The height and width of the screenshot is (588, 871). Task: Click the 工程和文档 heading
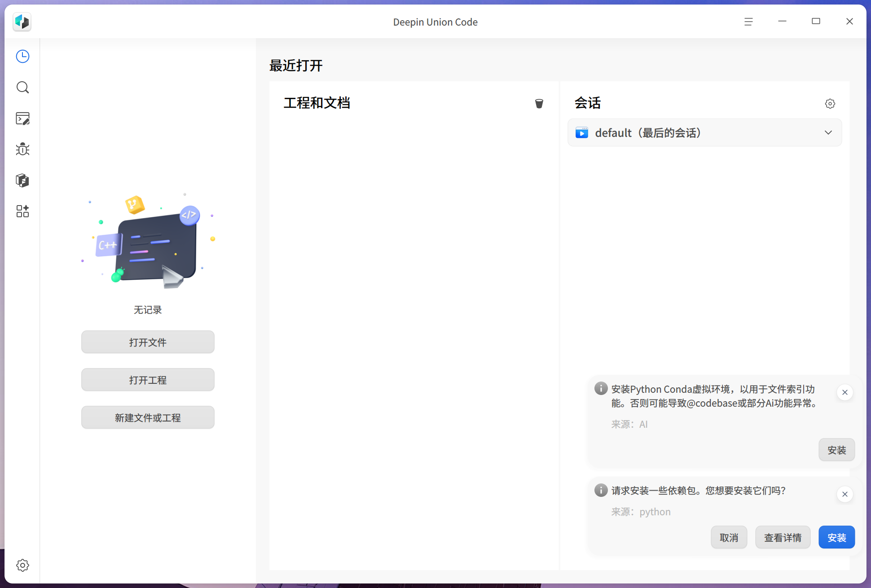click(317, 103)
